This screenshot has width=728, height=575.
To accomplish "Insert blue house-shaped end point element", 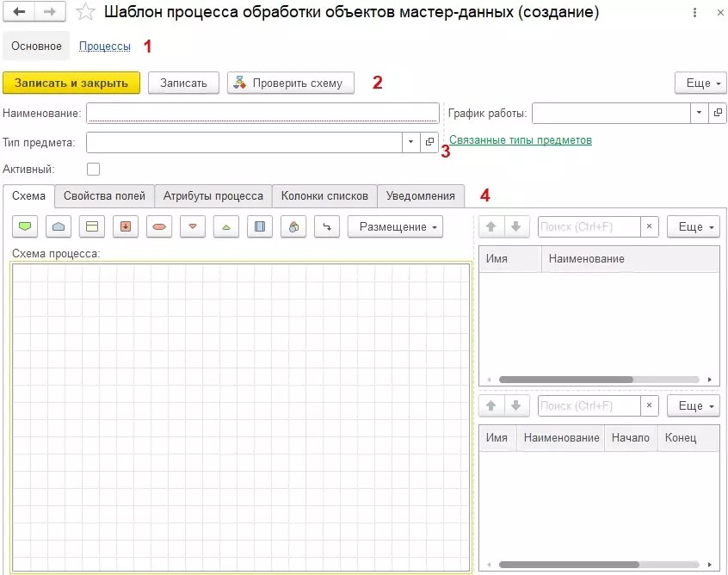I will (x=59, y=226).
